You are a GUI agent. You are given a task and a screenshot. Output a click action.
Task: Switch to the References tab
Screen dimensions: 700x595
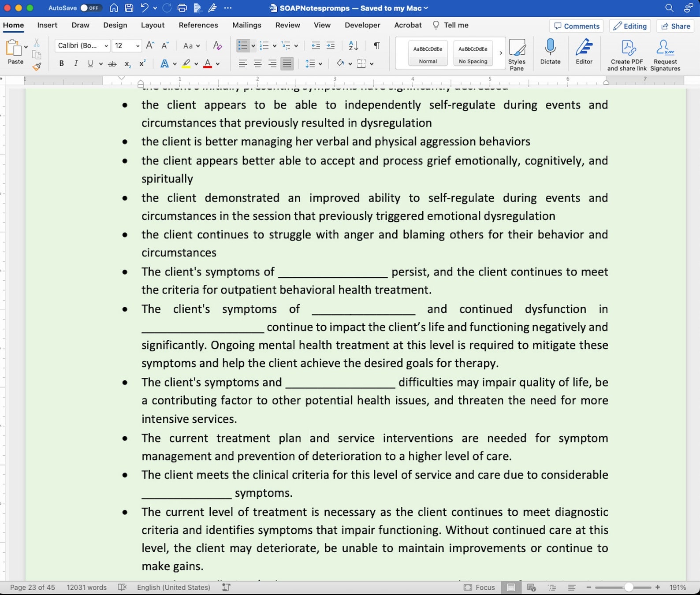click(198, 25)
